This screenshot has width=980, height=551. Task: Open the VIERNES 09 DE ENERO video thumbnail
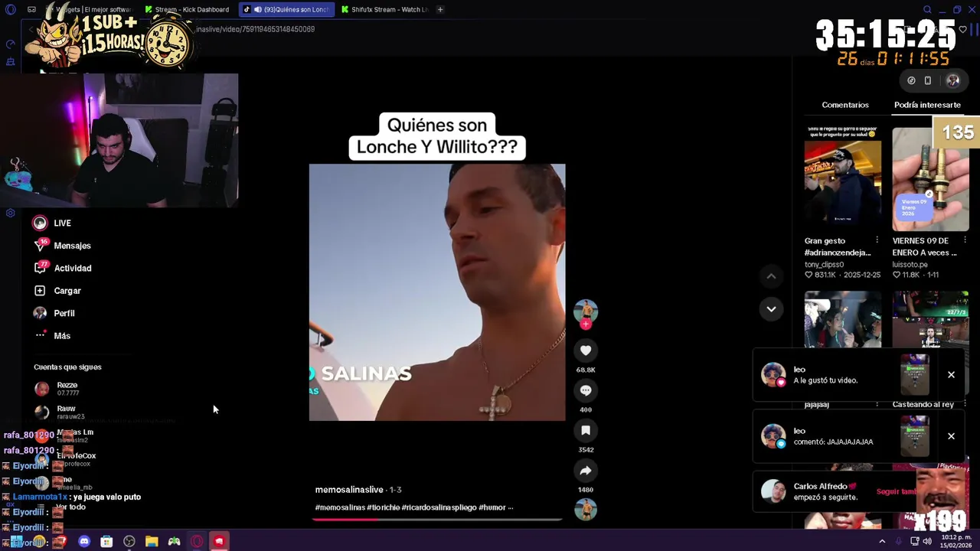pyautogui.click(x=930, y=178)
